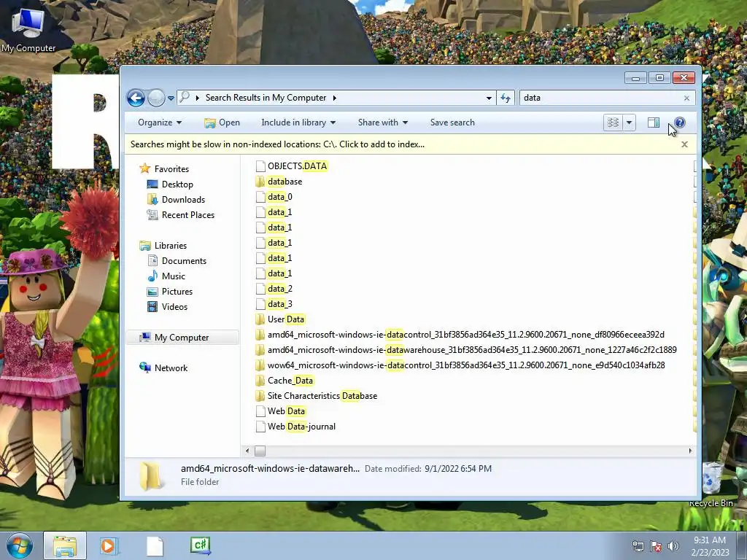
Task: Select the Web Data file
Action: [280, 411]
